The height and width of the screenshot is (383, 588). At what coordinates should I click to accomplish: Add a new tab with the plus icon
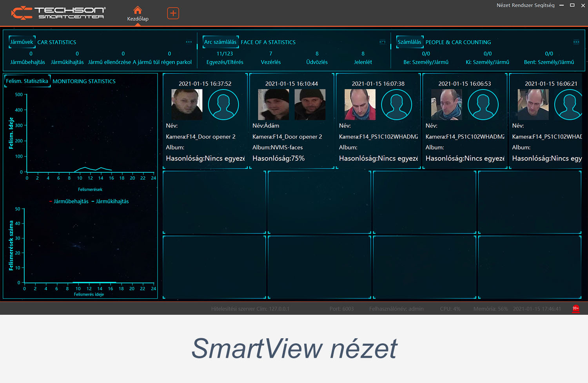173,13
